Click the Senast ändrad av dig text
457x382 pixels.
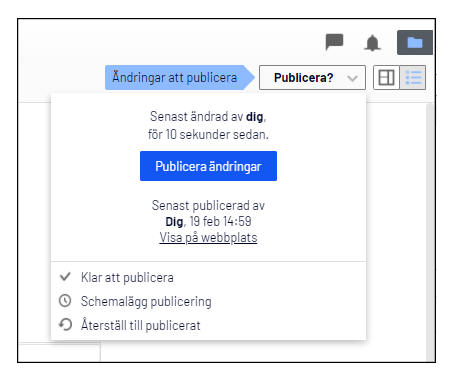click(x=208, y=117)
